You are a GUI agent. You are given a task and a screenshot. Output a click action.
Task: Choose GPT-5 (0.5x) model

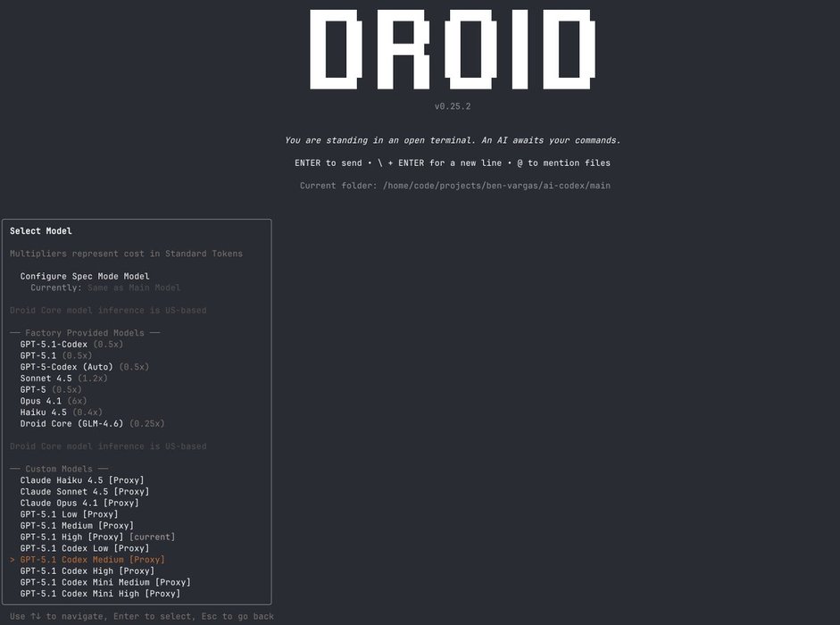[51, 389]
